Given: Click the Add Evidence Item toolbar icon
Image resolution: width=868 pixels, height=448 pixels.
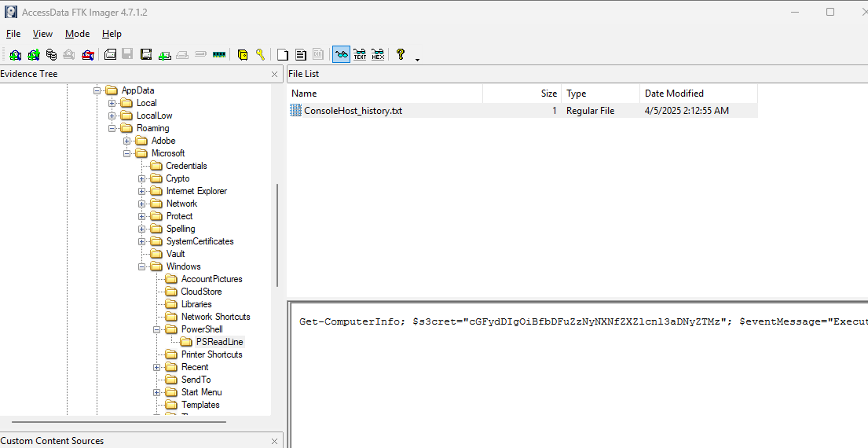Looking at the screenshot, I should pyautogui.click(x=16, y=54).
